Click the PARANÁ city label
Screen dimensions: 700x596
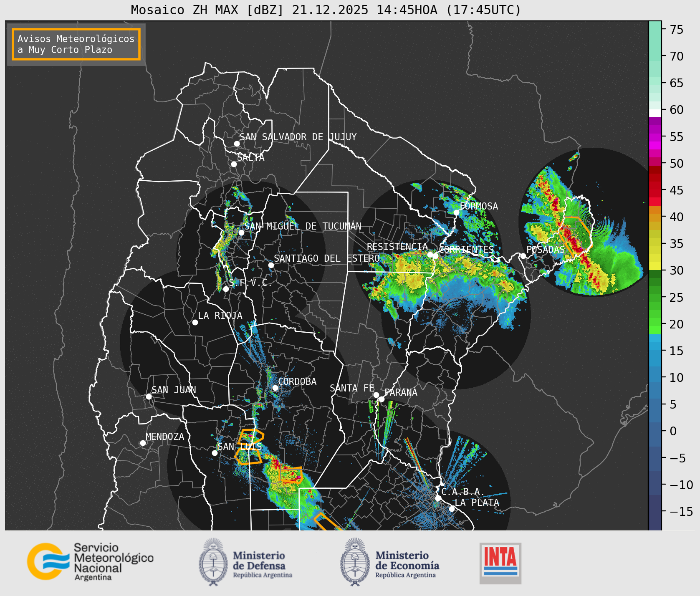(401, 392)
